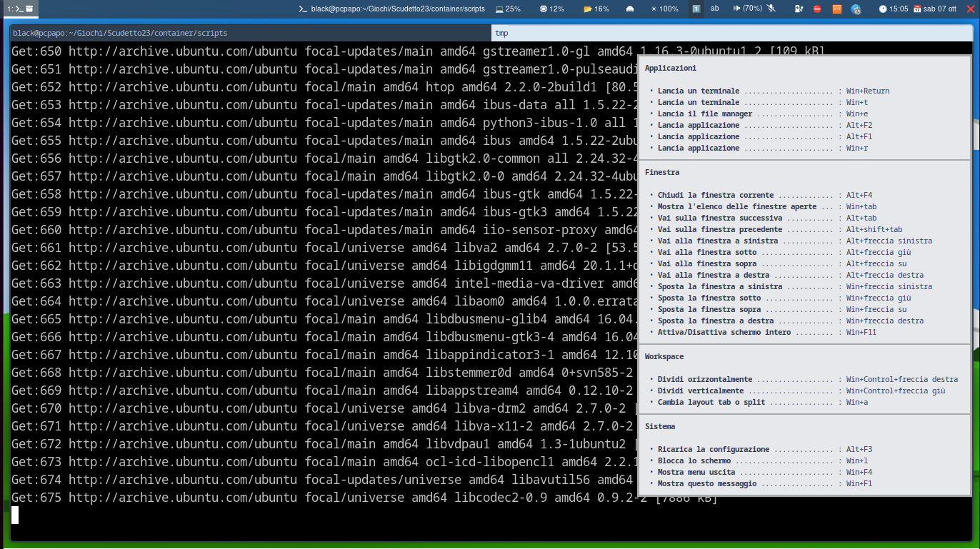Viewport: 980px width, 549px height.
Task: Click the 'Chiudi la finestra corrente' shortcut line
Action: (x=761, y=196)
